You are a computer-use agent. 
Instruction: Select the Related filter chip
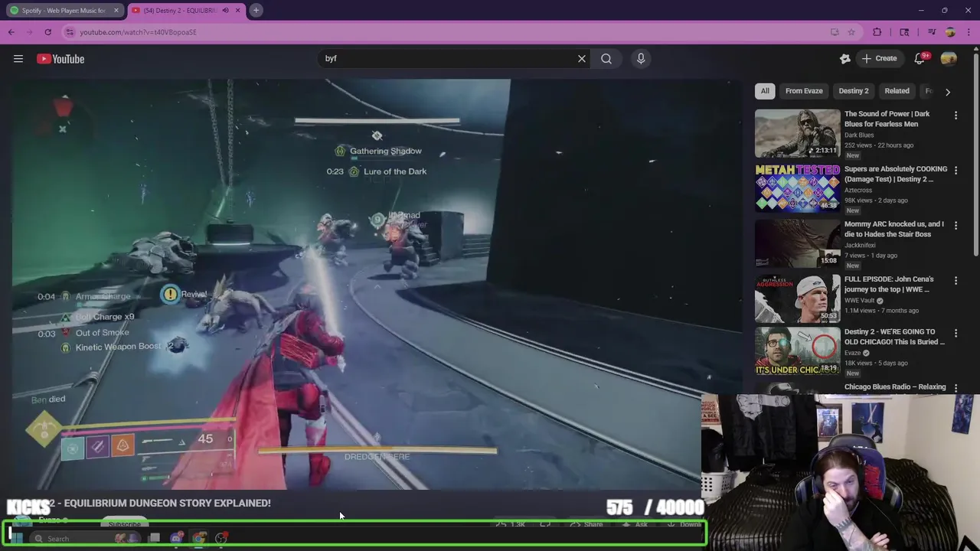897,91
